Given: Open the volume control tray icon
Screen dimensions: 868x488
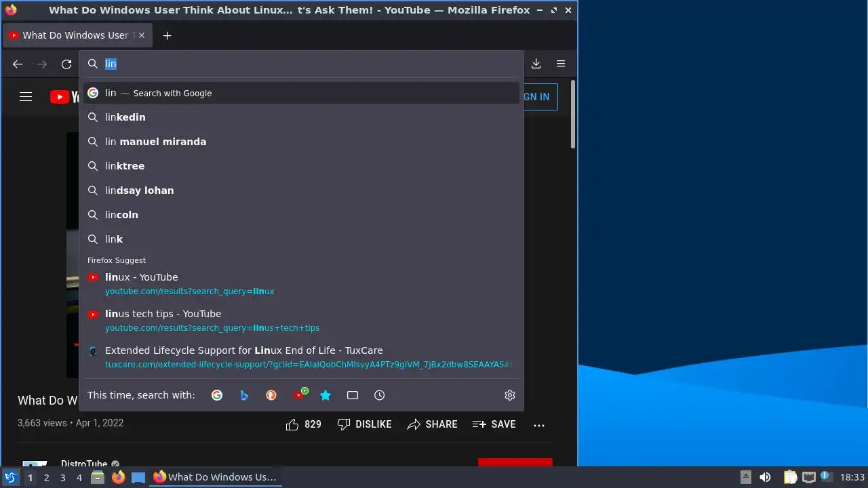Looking at the screenshot, I should coord(765,477).
